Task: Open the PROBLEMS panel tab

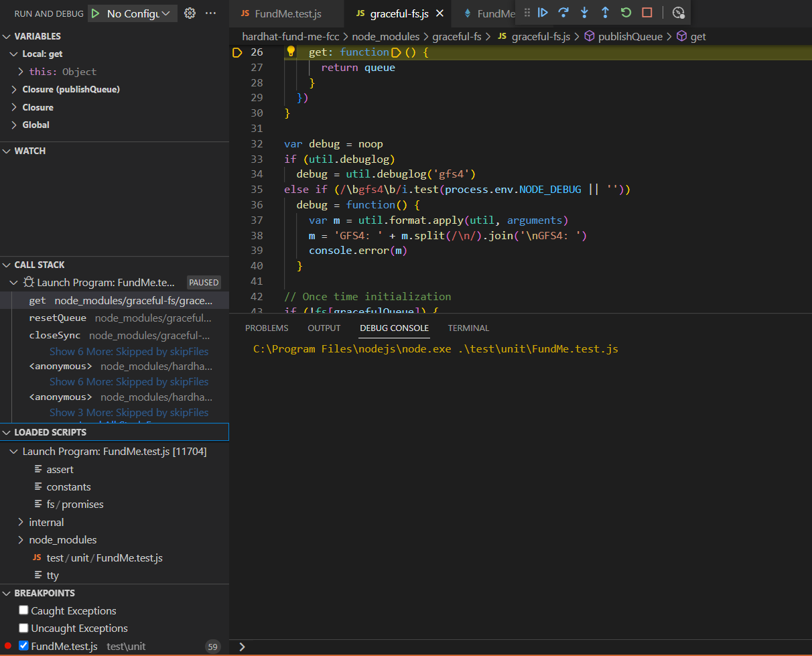Action: pyautogui.click(x=267, y=328)
